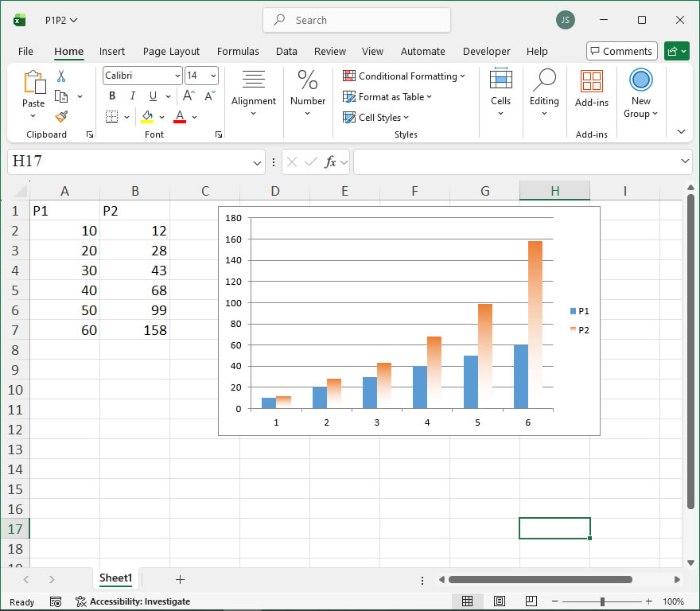Toggle Italic formatting
This screenshot has height=611, width=700.
pyautogui.click(x=132, y=96)
